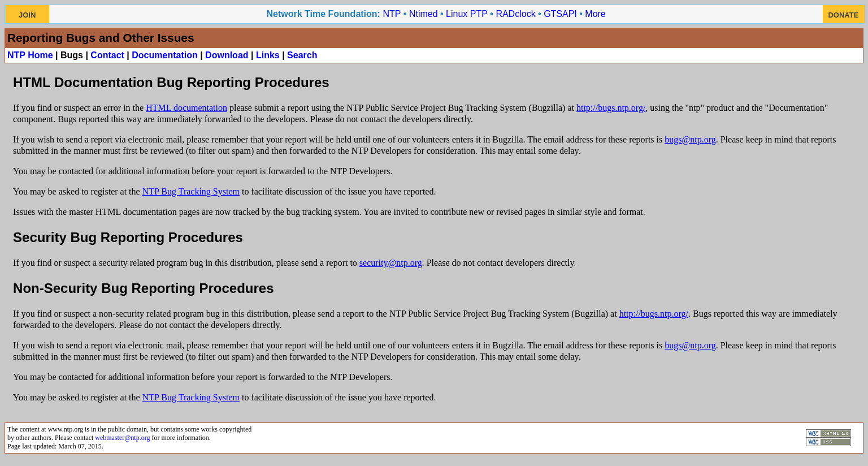Click the Reporting Bugs and Other Issues title
868x466 pixels.
101,38
